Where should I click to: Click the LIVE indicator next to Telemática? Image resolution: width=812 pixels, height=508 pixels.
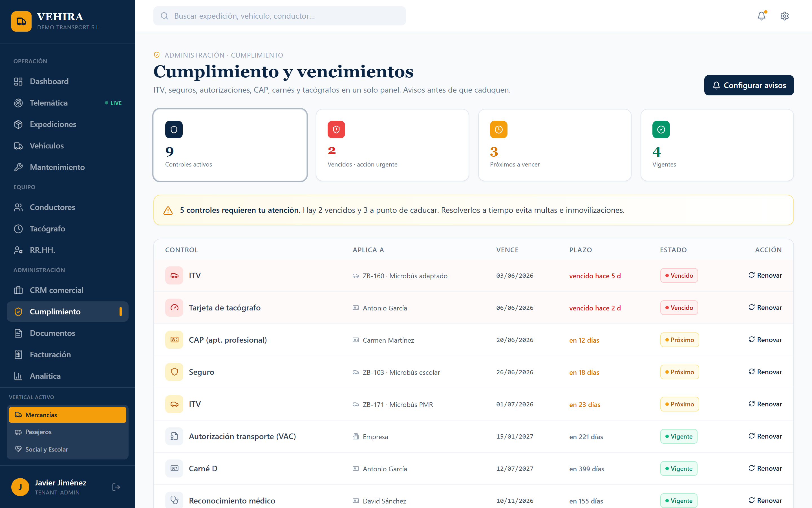coord(113,103)
